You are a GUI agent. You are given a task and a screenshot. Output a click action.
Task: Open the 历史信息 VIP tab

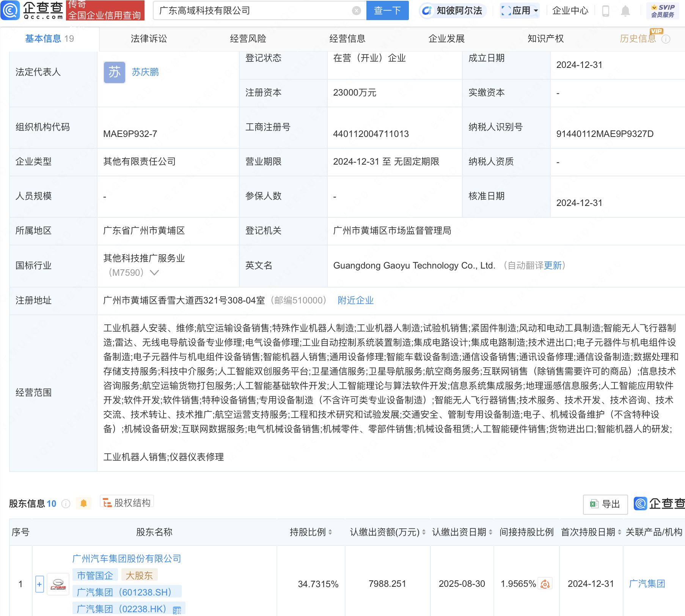(638, 39)
